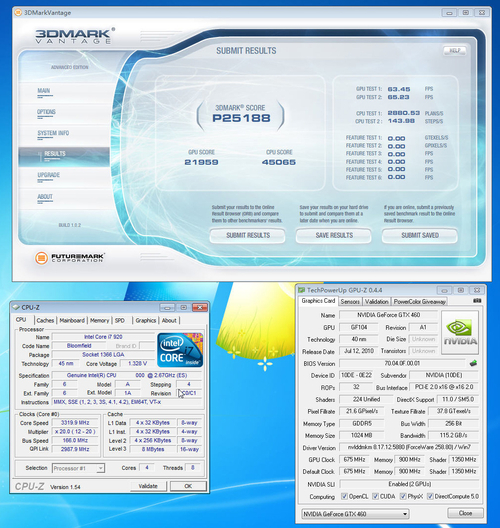500x528 pixels.
Task: Click the Intel Core i7 badge in CPU-Z
Action: (180, 350)
